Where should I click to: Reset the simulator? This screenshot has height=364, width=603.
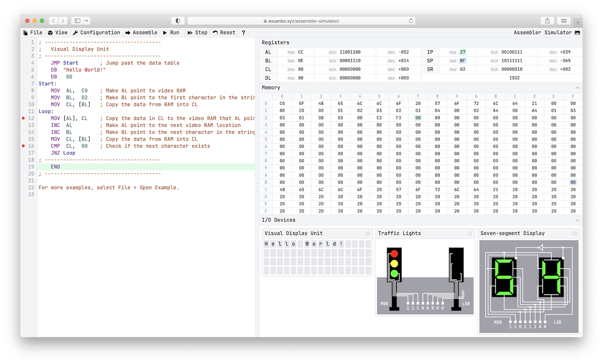point(224,32)
